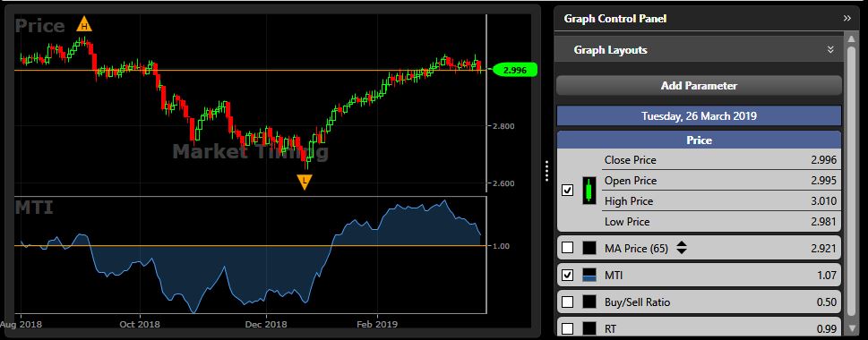Click the Buy/Sell Ratio label
868x340 pixels.
[x=637, y=302]
